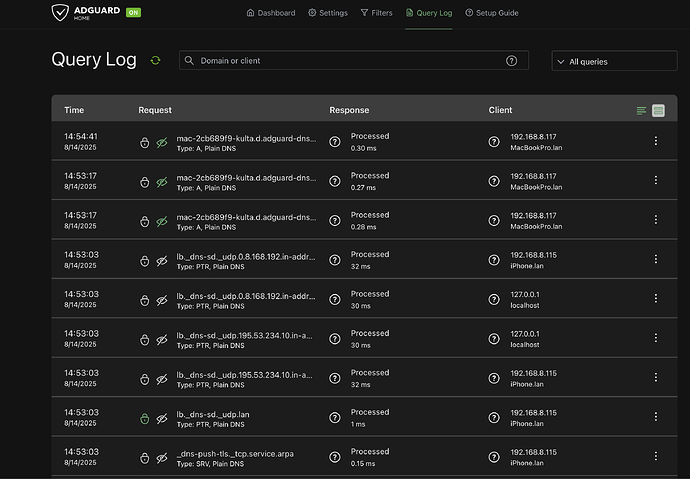
Task: Click client info icon for first 127.0.0.1 row
Action: pyautogui.click(x=493, y=300)
